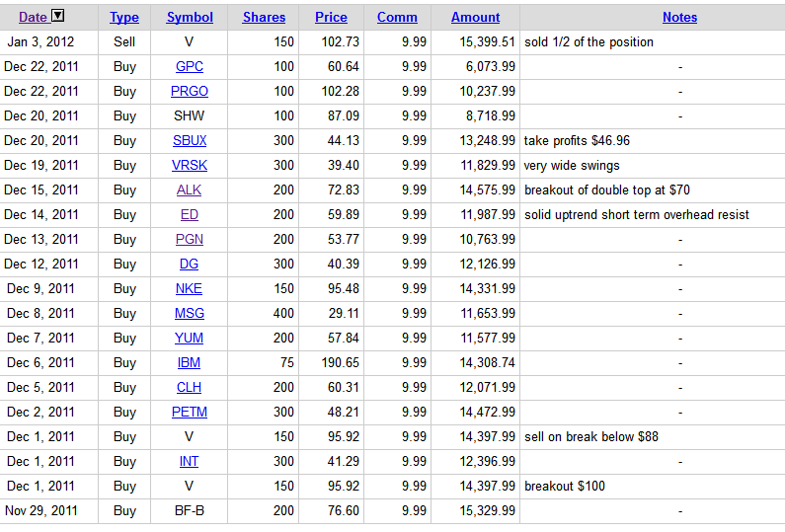Screen dimensions: 785x532
Task: Sort table by Type column header
Action: point(124,18)
